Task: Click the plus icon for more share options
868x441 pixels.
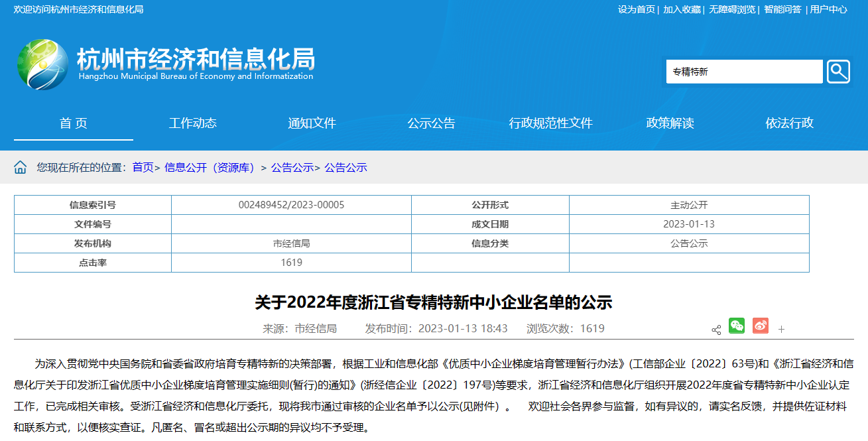Action: tap(782, 328)
